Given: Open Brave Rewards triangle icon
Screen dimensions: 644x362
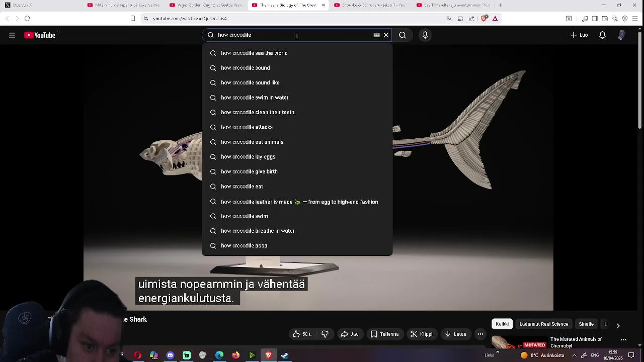Looking at the screenshot, I should [495, 19].
